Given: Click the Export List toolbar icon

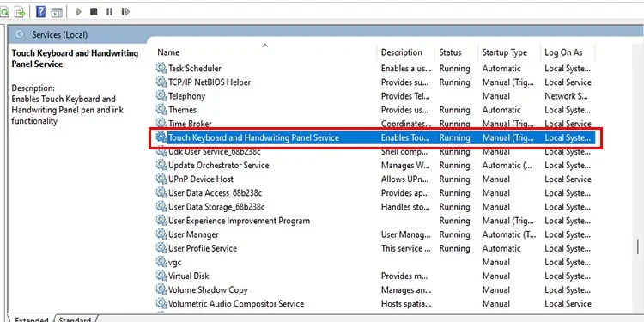Looking at the screenshot, I should [19, 12].
